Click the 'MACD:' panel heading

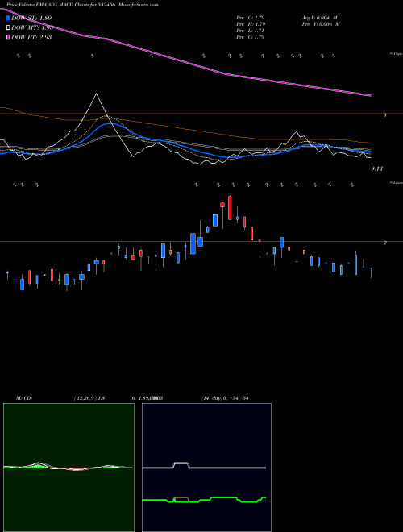click(x=23, y=398)
